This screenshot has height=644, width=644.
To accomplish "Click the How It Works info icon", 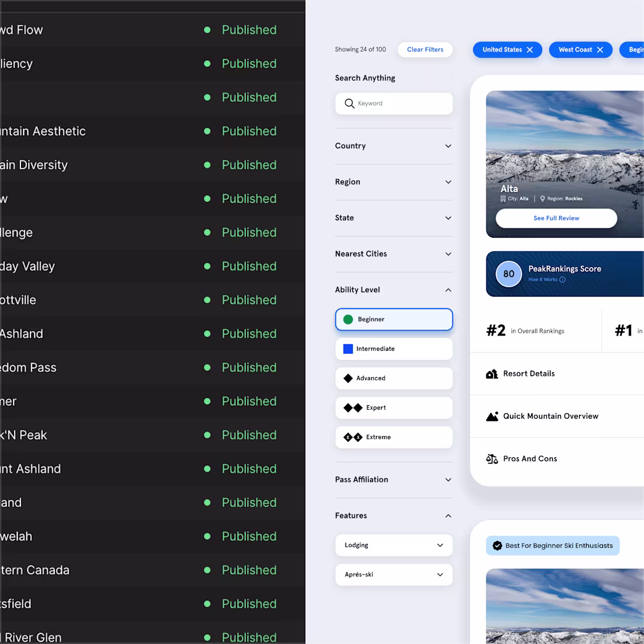I will click(x=562, y=279).
